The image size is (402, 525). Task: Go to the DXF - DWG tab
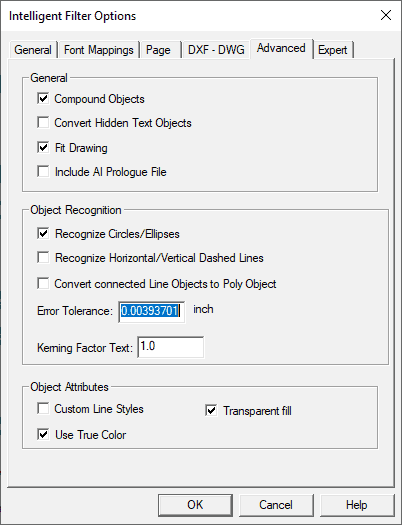pos(216,50)
